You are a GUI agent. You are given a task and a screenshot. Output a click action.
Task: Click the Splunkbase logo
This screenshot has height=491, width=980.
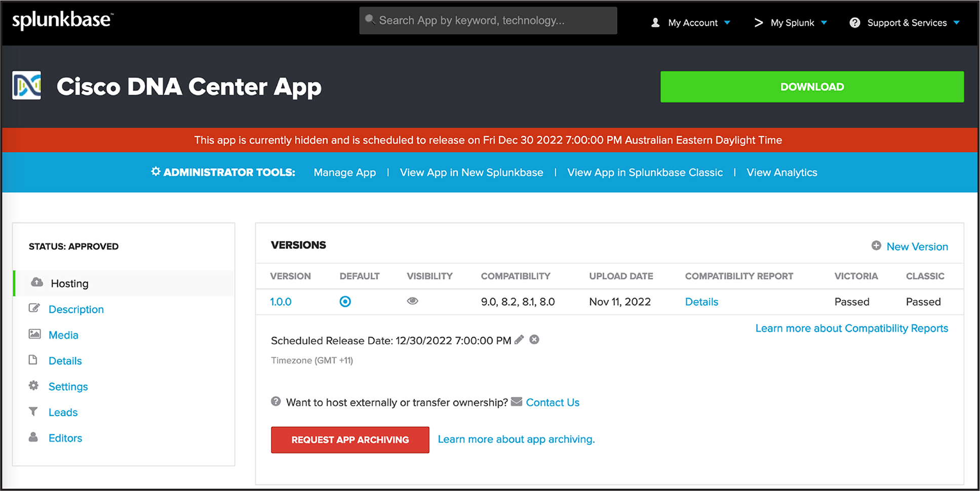tap(62, 20)
